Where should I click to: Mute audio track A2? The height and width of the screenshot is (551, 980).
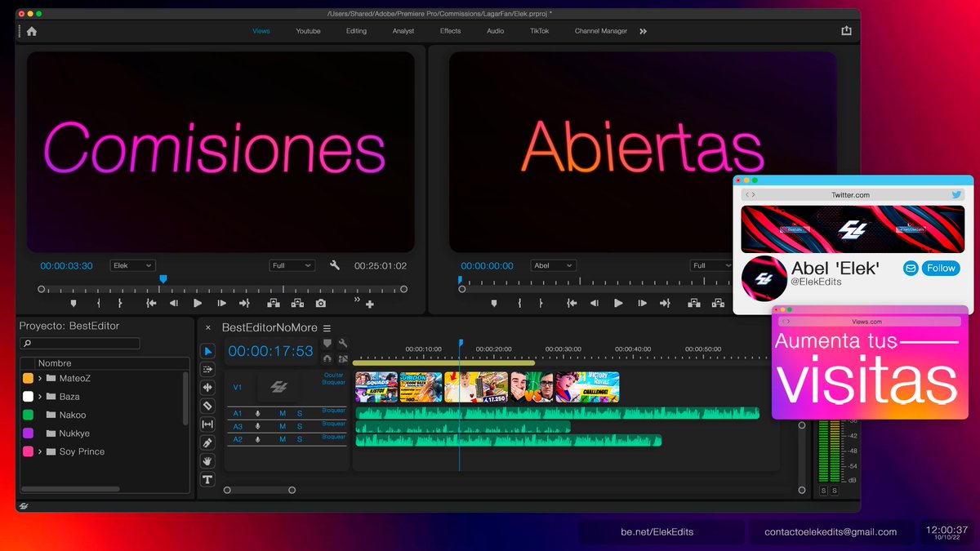pyautogui.click(x=283, y=439)
